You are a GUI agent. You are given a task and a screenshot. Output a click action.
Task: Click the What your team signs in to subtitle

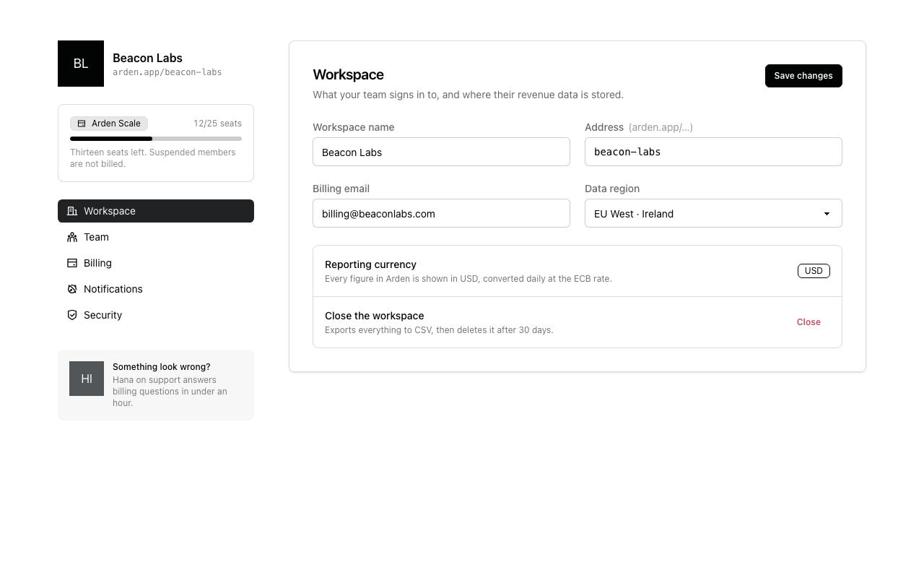[x=468, y=95]
